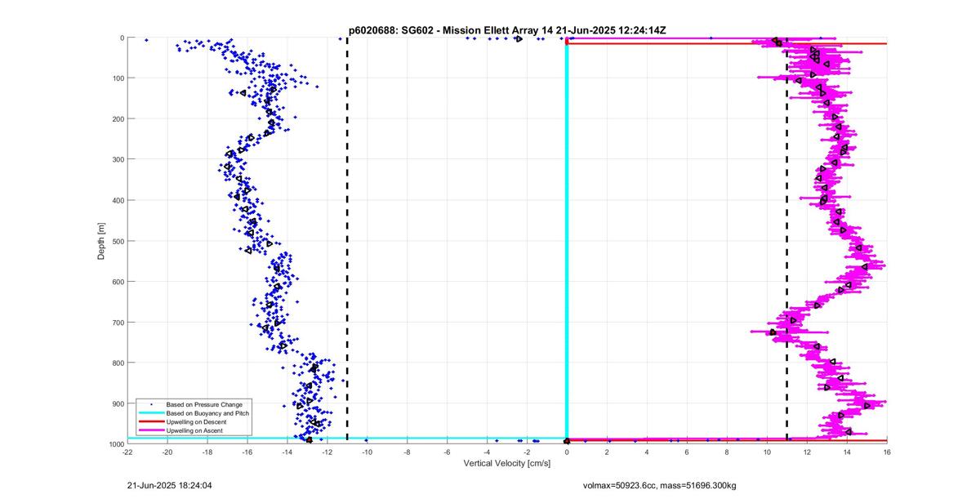Click the blue dot marker in the legend
Image resolution: width=980 pixels, height=499 pixels.
[150, 404]
